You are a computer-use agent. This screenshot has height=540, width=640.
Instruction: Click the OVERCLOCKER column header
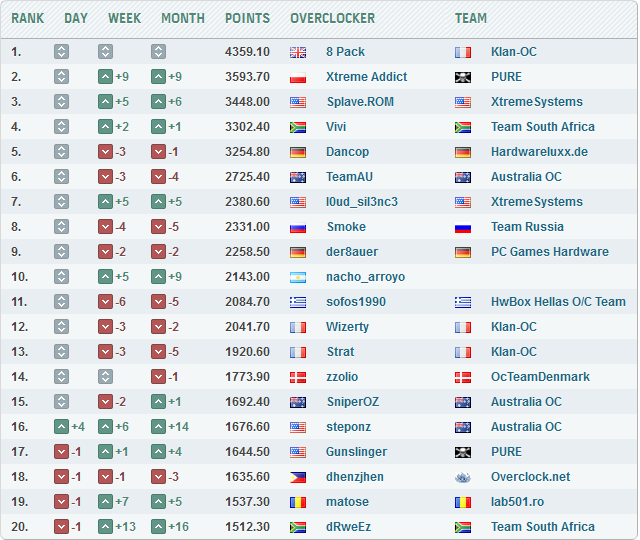coord(332,18)
